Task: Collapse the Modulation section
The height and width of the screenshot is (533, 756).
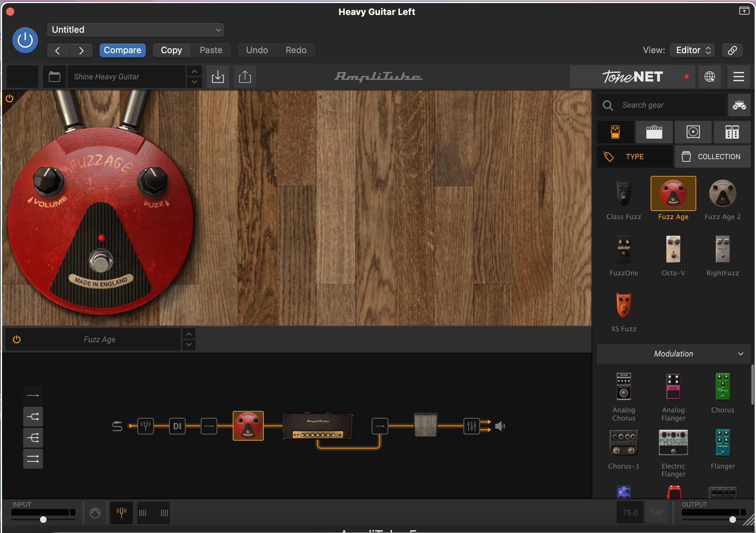Action: coord(674,354)
